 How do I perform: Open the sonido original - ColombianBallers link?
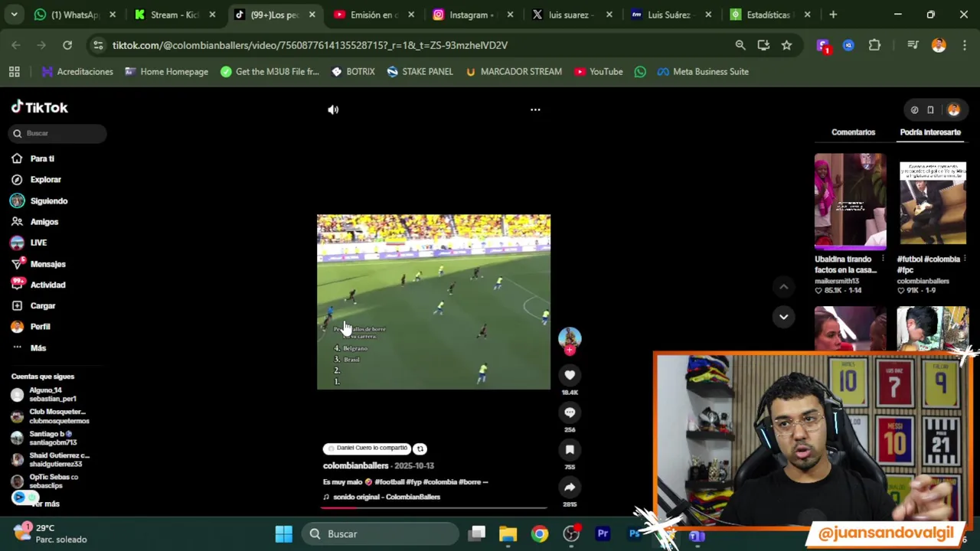click(386, 497)
